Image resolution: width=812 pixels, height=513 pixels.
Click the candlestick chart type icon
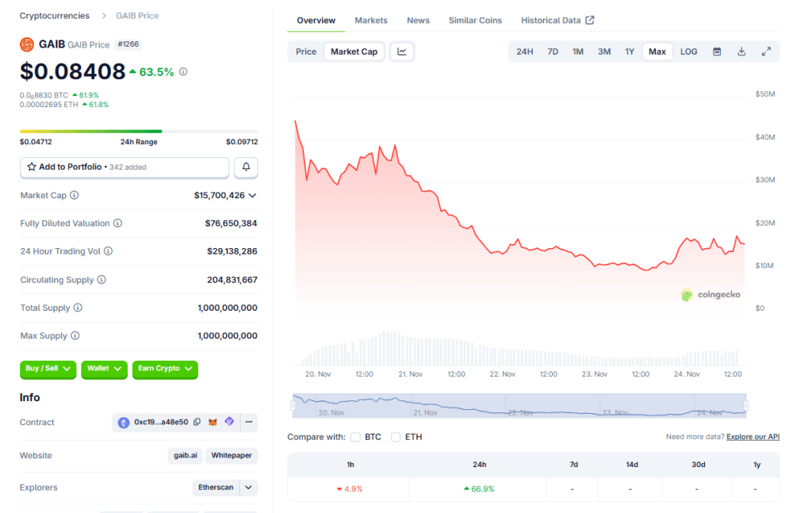(x=402, y=52)
